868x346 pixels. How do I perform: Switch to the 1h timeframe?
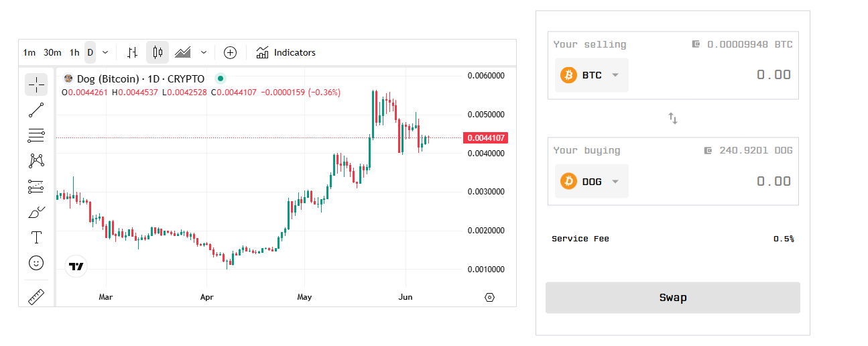click(x=74, y=52)
